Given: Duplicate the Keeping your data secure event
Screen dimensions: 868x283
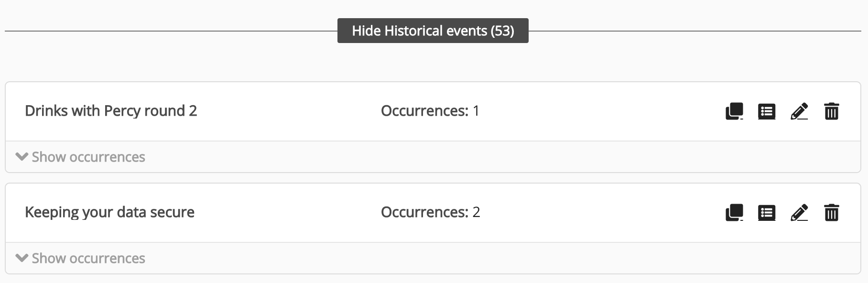Looking at the screenshot, I should click(734, 213).
